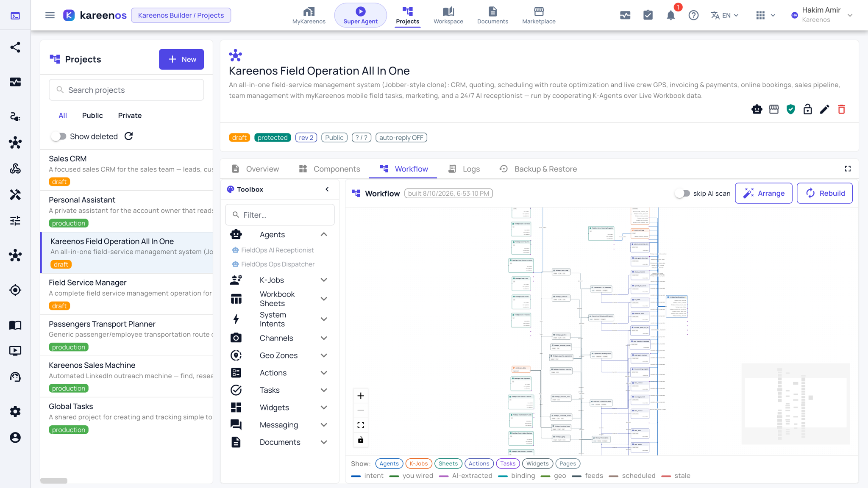The width and height of the screenshot is (868, 488).
Task: Click the padlock icon in project header
Action: [808, 109]
